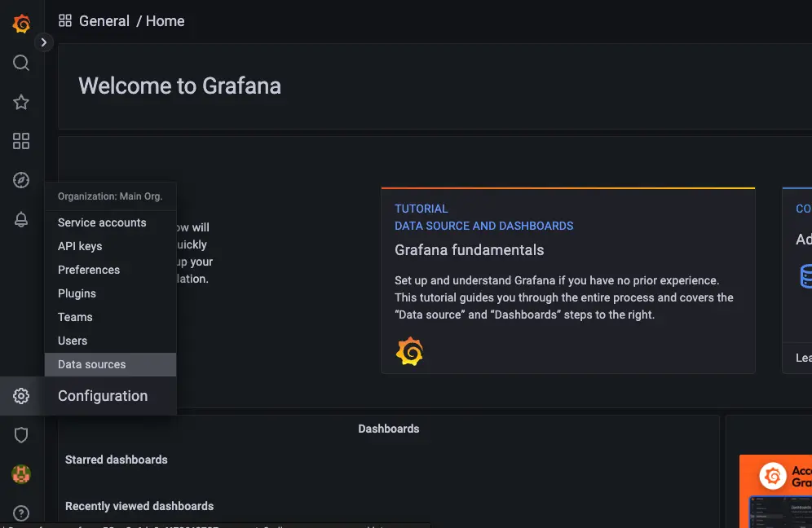Open the Grafana home via the logo icon

(x=21, y=24)
